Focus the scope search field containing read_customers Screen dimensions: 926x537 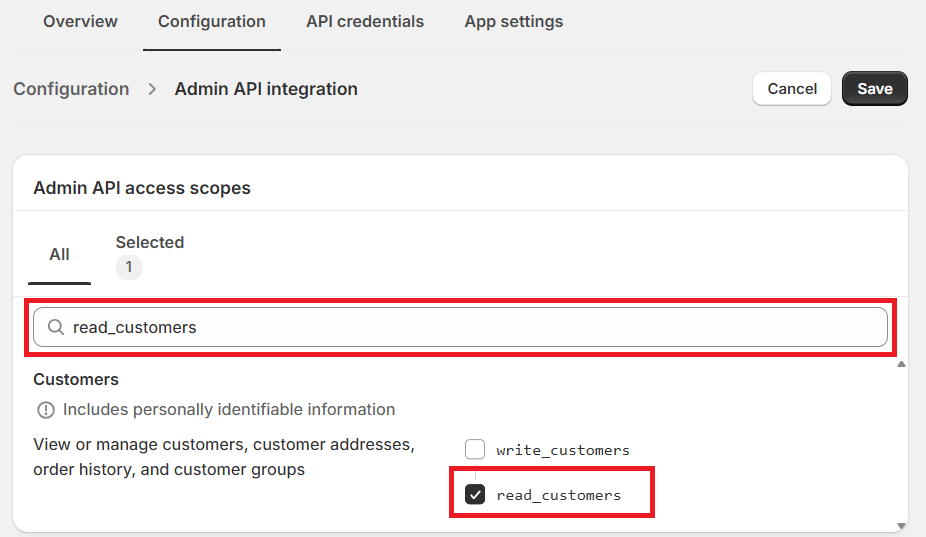(x=470, y=328)
